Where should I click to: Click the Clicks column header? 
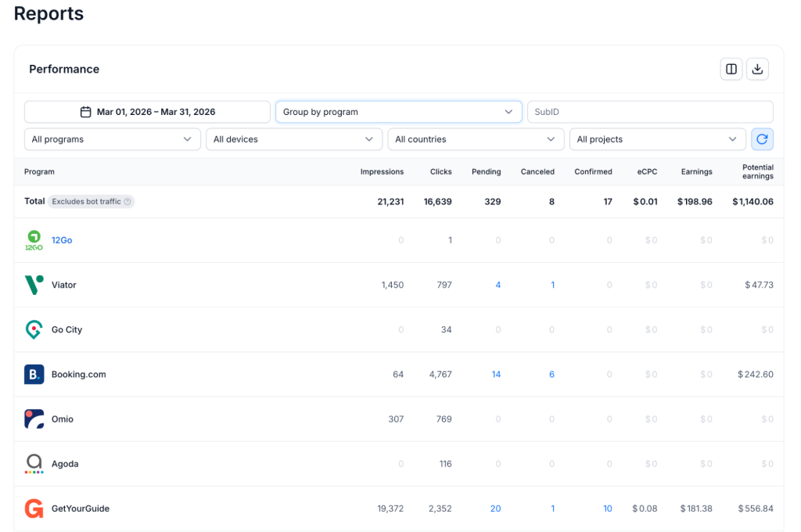[x=441, y=171]
